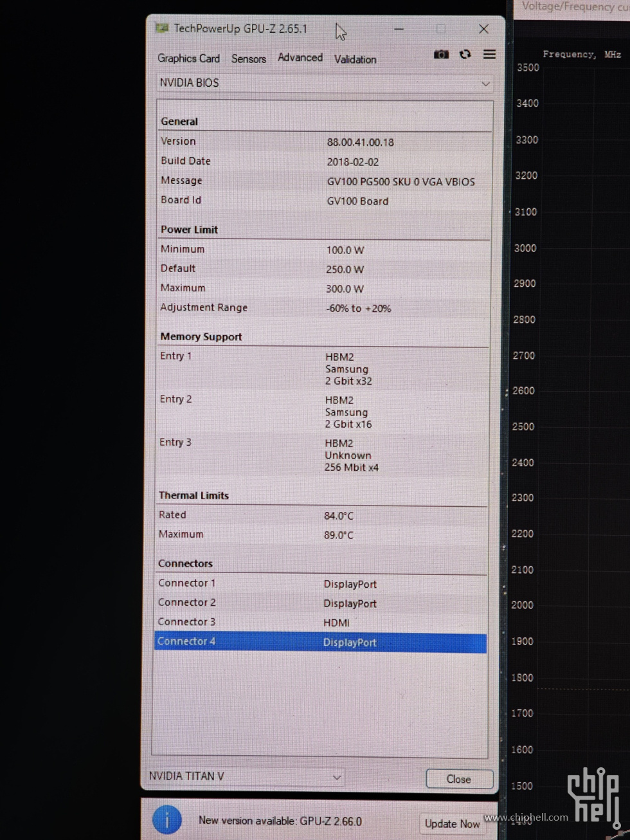Click the Maximum power value 300.0 W
Image resolution: width=630 pixels, height=840 pixels.
[x=345, y=289]
